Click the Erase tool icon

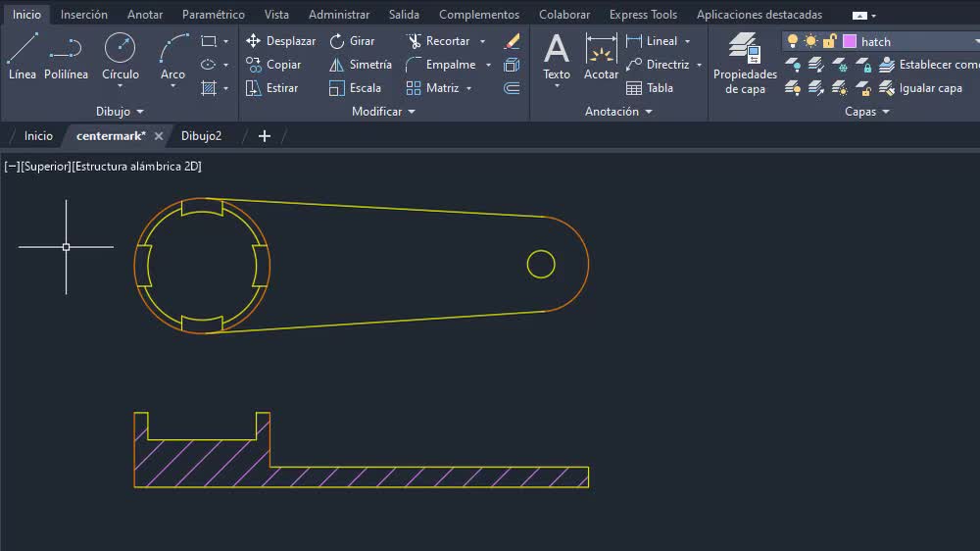click(512, 41)
